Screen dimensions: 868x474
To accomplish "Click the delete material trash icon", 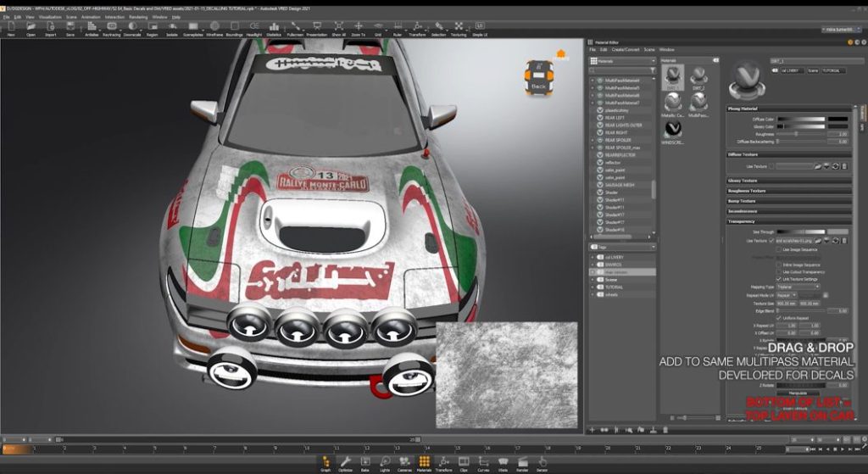I will coord(665,430).
